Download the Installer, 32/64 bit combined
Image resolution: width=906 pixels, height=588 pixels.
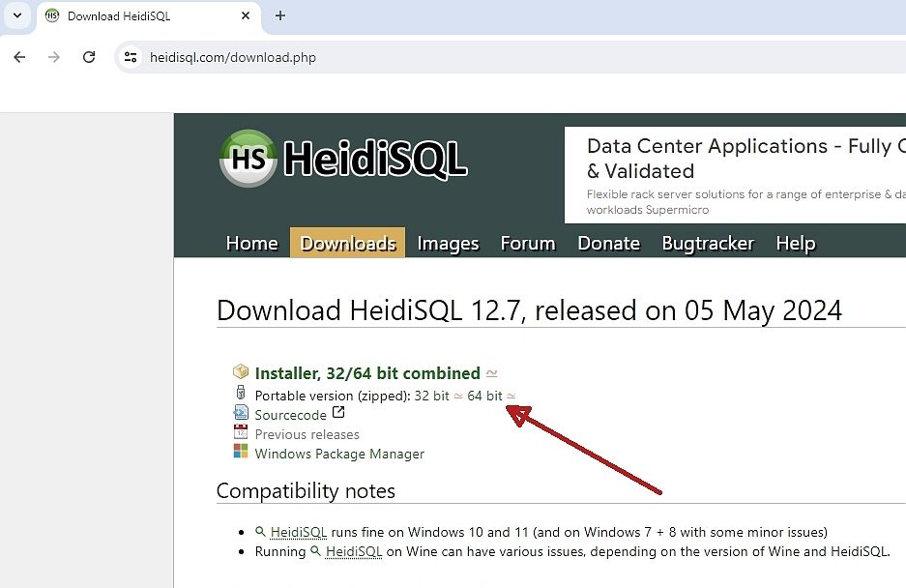tap(367, 373)
